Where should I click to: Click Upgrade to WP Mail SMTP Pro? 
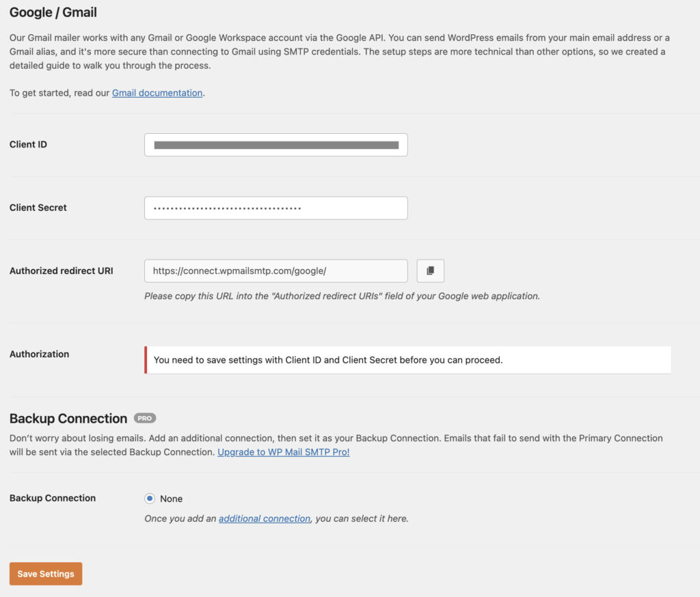click(x=283, y=452)
